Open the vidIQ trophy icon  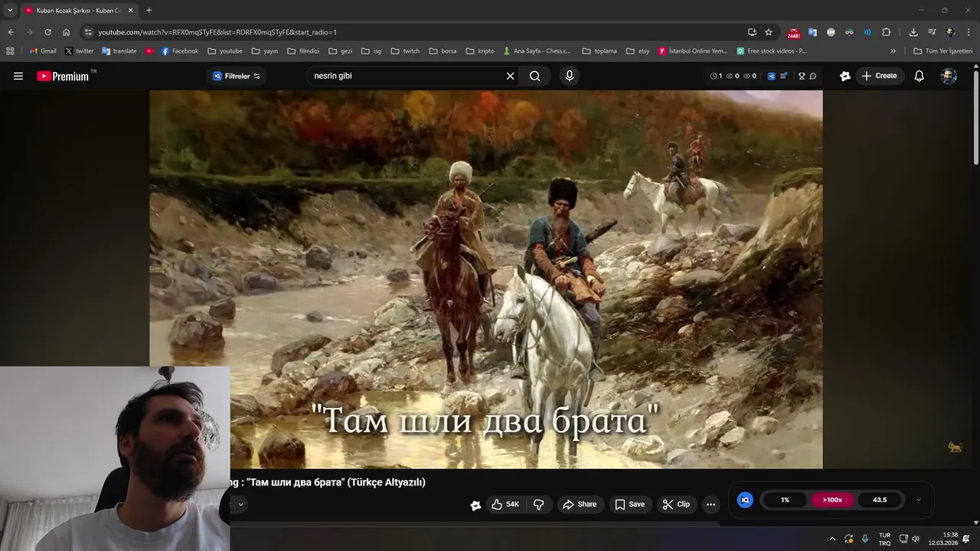coord(802,76)
